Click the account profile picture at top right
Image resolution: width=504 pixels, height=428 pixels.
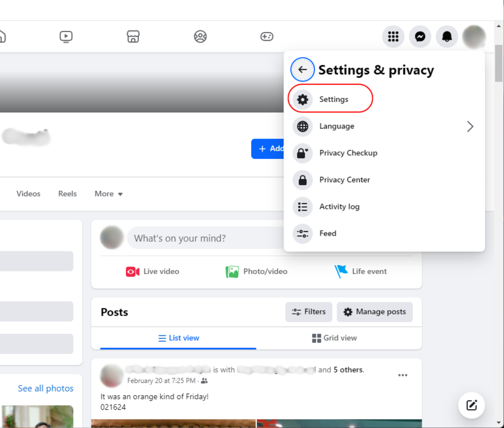(x=474, y=36)
